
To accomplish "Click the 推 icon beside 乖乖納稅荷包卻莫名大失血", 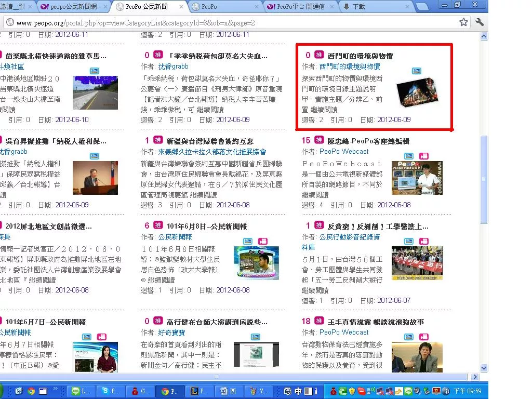I will 158,55.
